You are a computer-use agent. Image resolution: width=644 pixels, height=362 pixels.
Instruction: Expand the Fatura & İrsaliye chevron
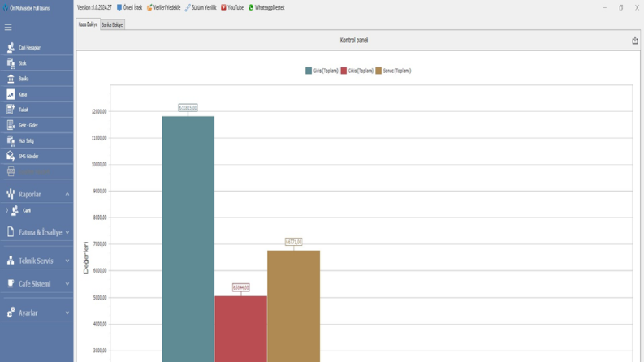pyautogui.click(x=67, y=232)
